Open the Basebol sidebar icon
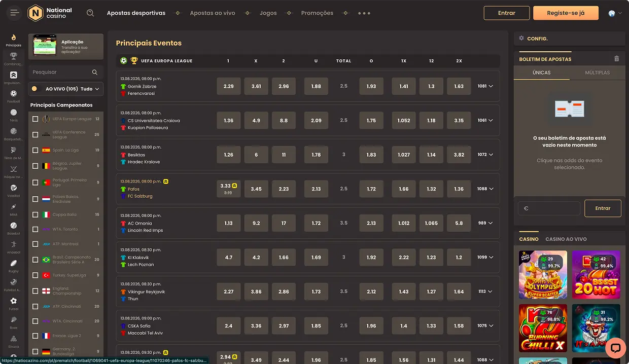Viewport: 629px width, 364px height. click(14, 228)
